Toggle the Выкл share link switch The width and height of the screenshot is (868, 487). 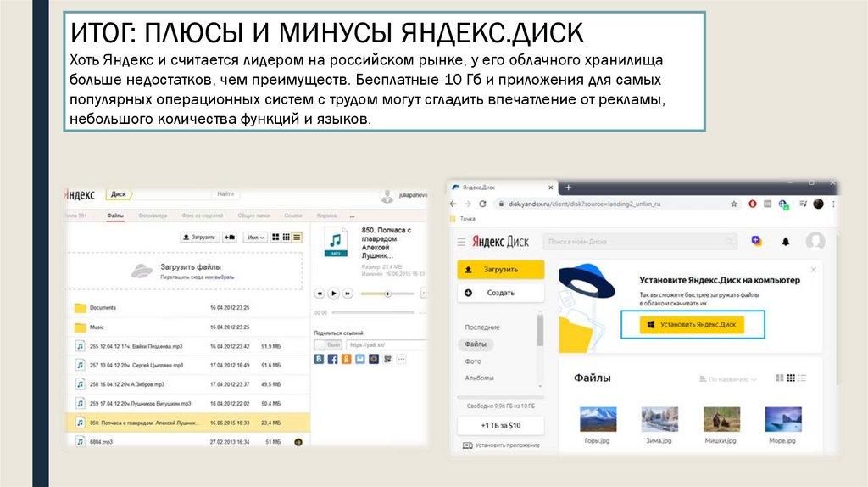coord(328,345)
